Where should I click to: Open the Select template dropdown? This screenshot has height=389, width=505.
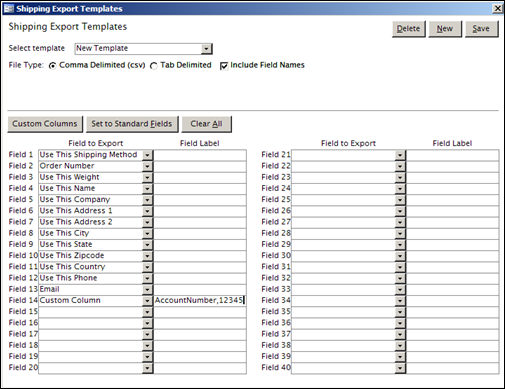pos(206,49)
